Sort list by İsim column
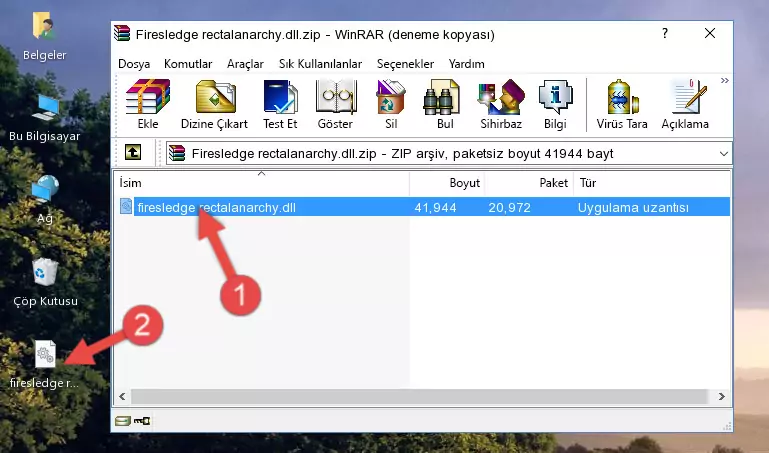The width and height of the screenshot is (769, 453). [262, 183]
